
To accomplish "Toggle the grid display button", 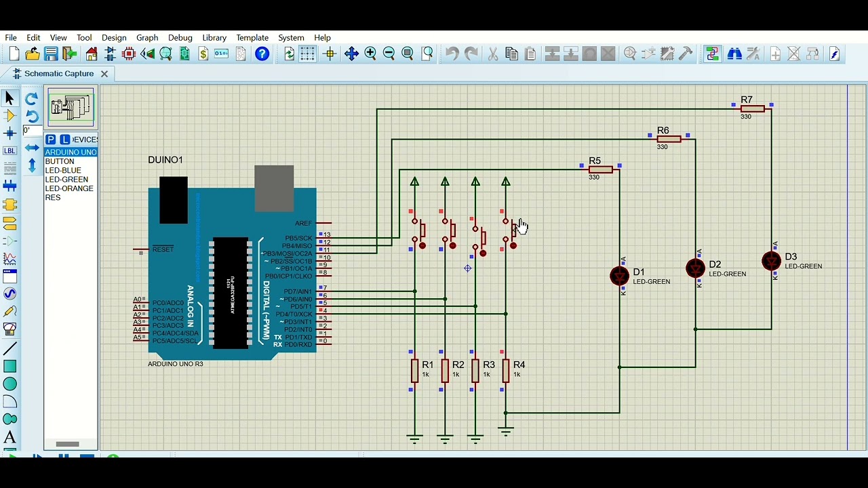I will (308, 54).
